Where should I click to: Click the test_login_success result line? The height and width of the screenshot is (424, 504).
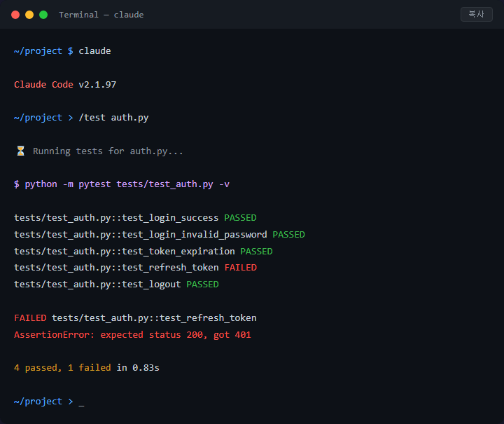[135, 218]
